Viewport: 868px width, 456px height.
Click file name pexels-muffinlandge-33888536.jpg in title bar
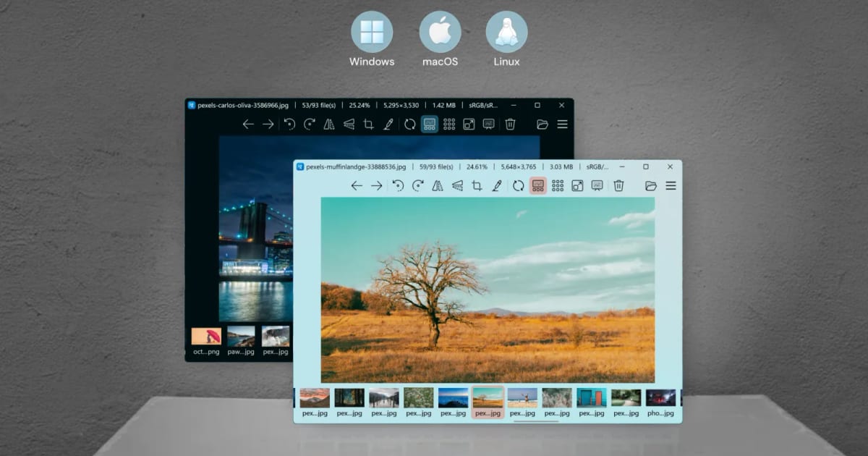[356, 166]
